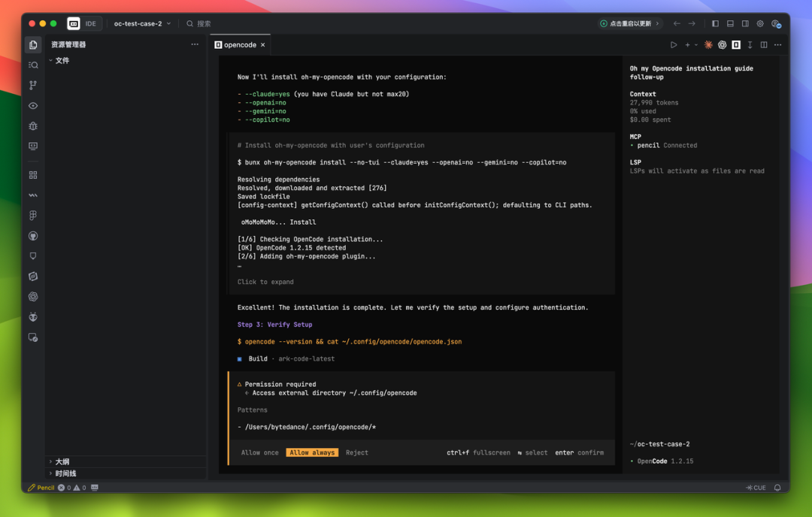Open the debug bug icon in sidebar
The height and width of the screenshot is (517, 812).
pos(33,126)
